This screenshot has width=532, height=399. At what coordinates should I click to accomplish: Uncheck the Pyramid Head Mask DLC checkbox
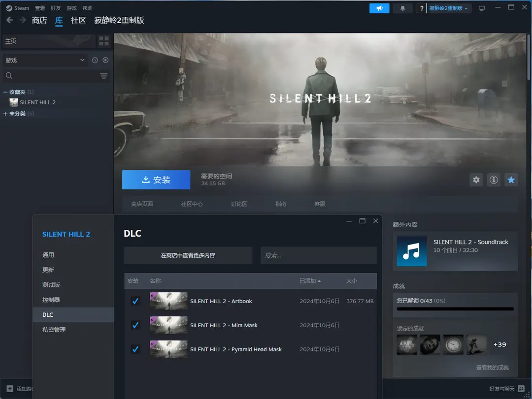135,349
